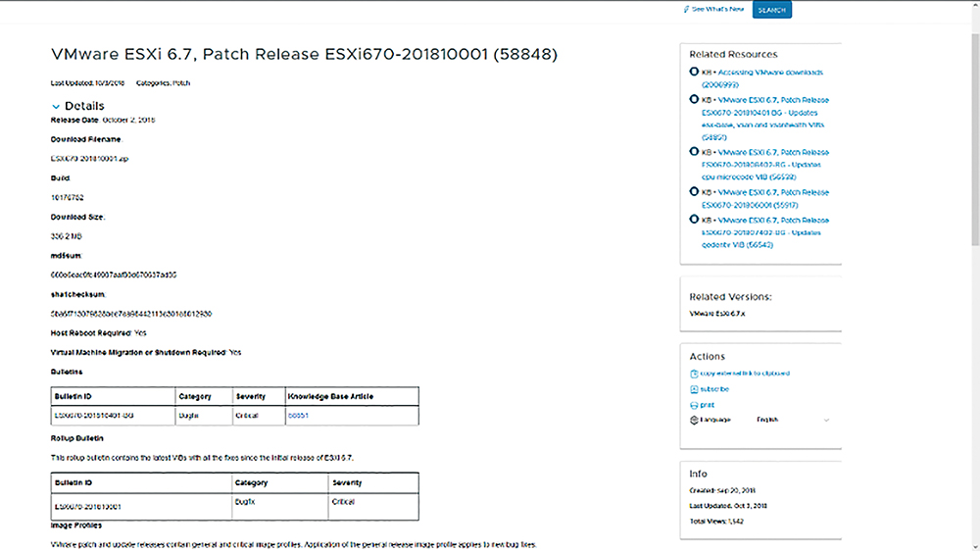Image resolution: width=980 pixels, height=551 pixels.
Task: Click the printer icon in Actions
Action: (x=694, y=405)
